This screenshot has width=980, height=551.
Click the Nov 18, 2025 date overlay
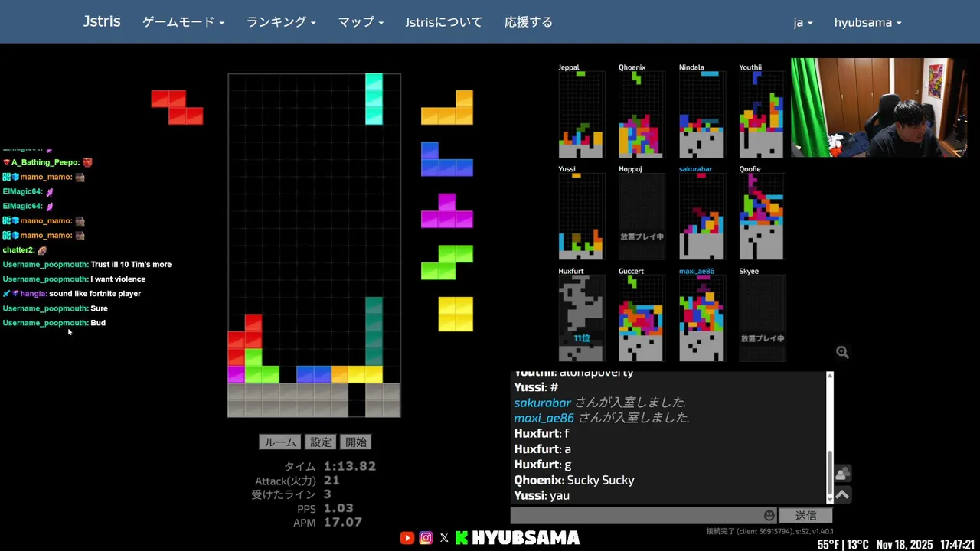pyautogui.click(x=904, y=544)
